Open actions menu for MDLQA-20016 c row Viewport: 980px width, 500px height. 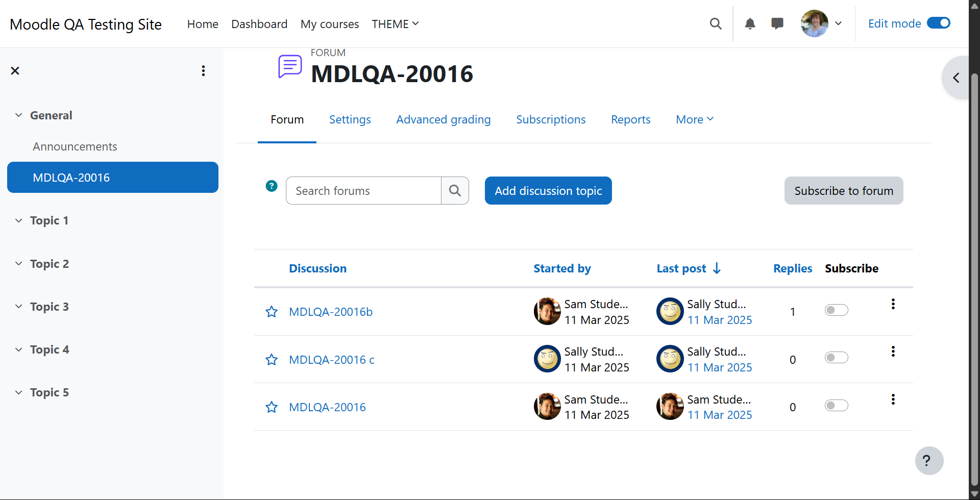click(x=893, y=352)
